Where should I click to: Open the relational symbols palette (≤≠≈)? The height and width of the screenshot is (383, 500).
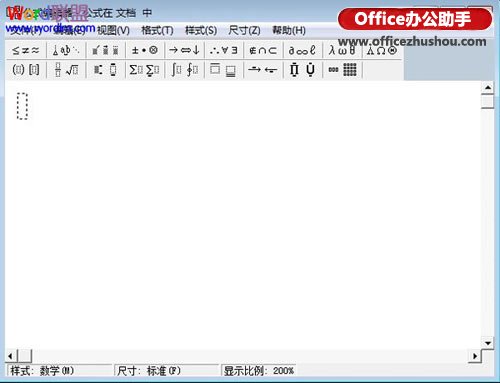[x=26, y=50]
